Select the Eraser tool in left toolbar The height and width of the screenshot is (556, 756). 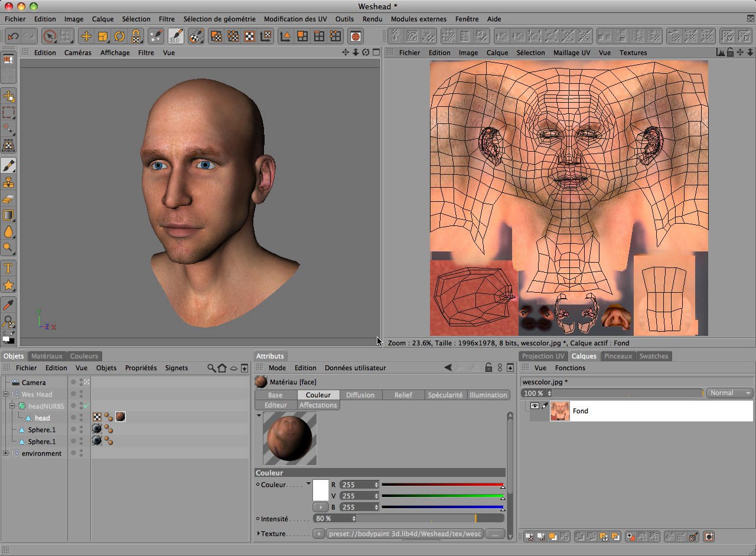8,199
